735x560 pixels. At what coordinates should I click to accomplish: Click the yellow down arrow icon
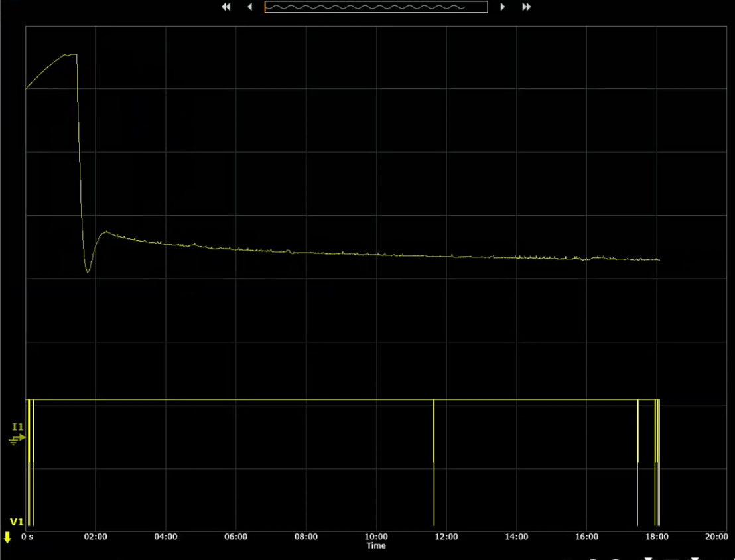tap(7, 537)
